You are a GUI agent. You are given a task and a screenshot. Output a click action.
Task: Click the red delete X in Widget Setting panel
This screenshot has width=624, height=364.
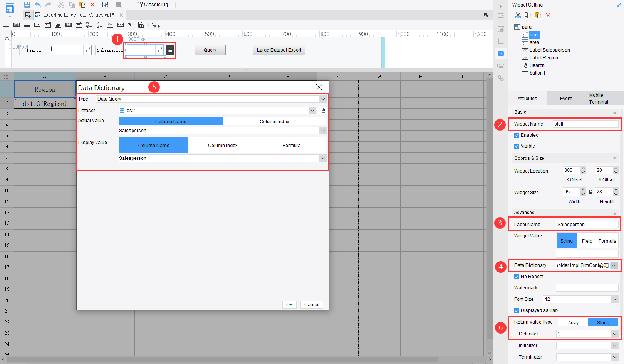[548, 15]
